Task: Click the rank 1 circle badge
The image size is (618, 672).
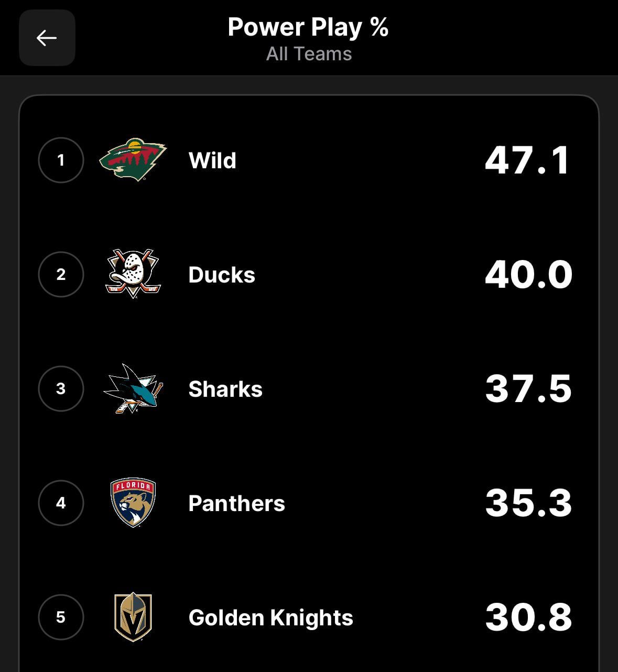Action: click(61, 160)
